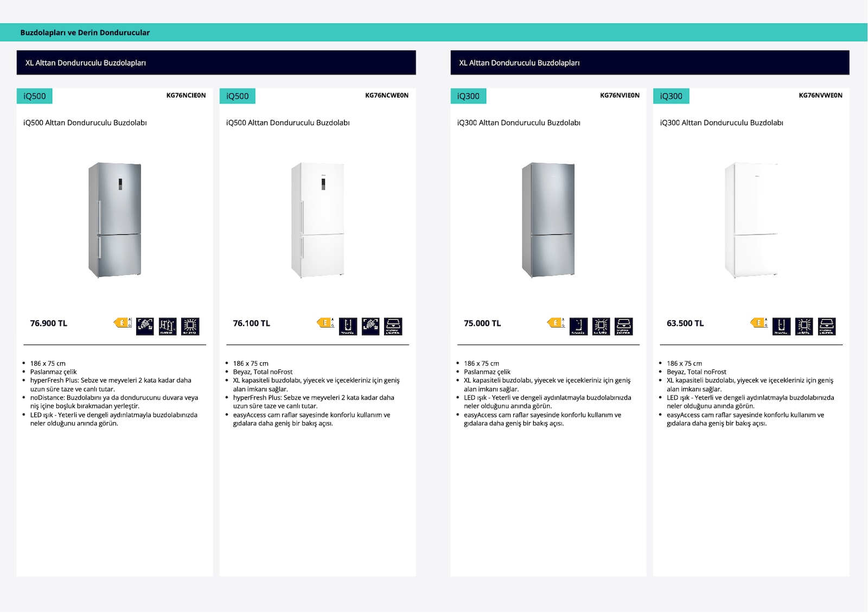Click the 63.500 TL price
Viewport: 868px width, 613px height.
click(x=685, y=323)
